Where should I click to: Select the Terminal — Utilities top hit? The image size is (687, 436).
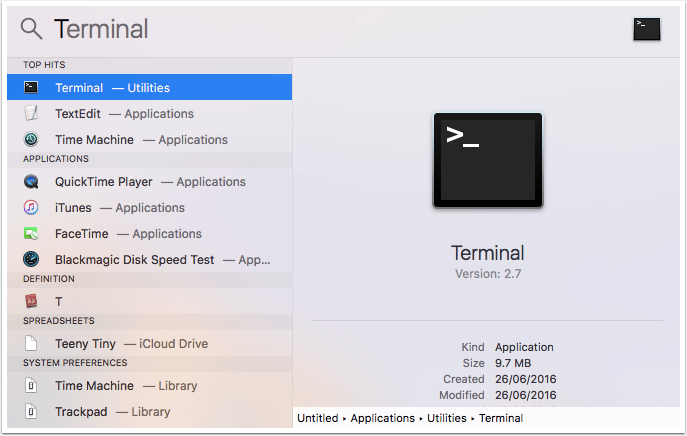(149, 87)
